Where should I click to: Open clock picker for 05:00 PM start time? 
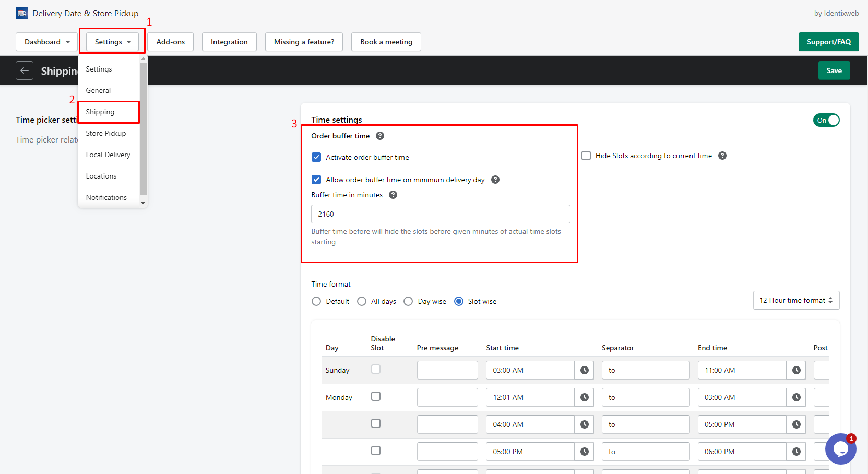585,452
